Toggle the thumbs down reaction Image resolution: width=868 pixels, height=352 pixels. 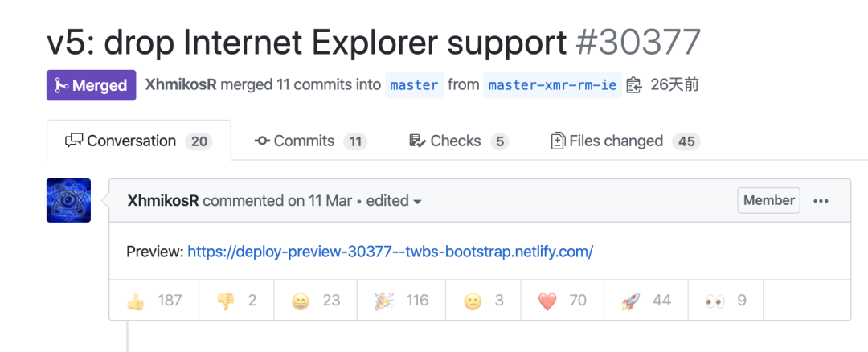click(236, 301)
